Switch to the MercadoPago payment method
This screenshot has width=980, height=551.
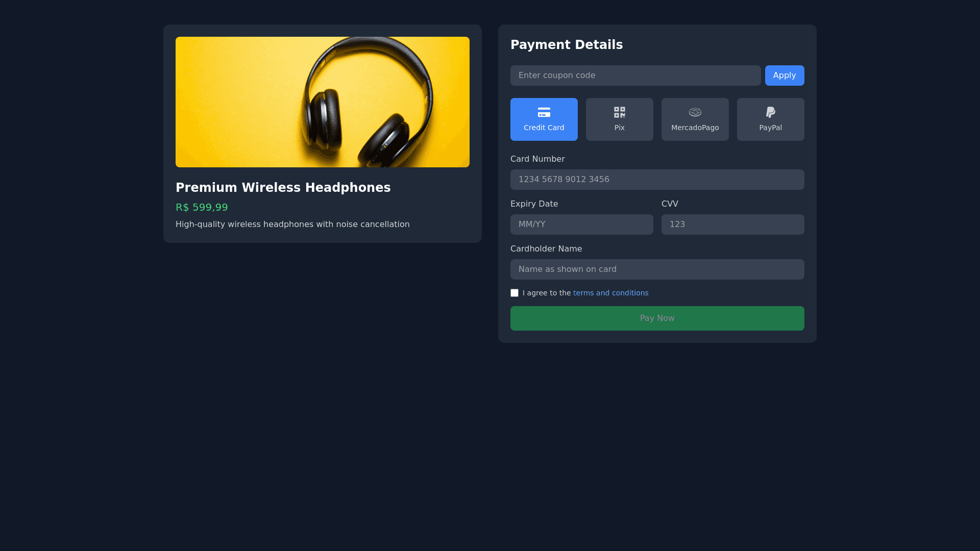click(x=695, y=120)
